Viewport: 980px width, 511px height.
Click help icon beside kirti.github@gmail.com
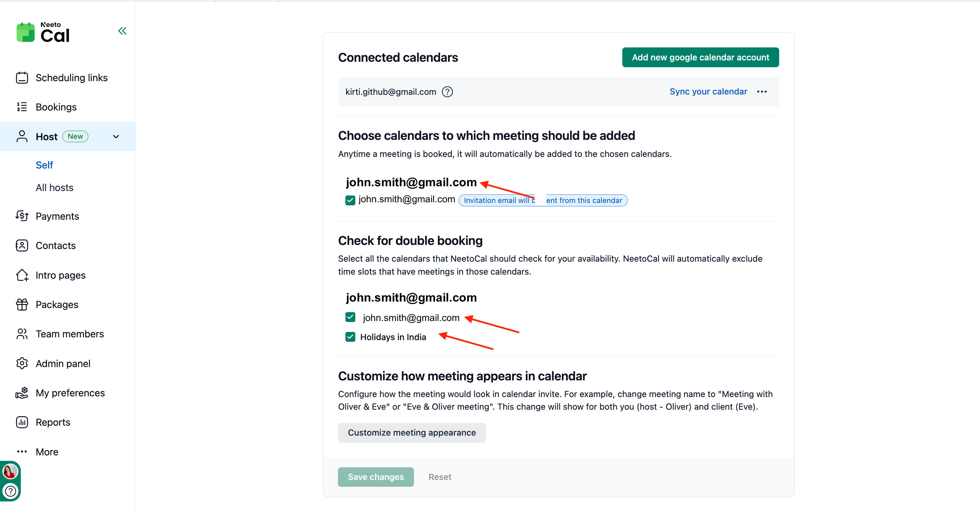pos(447,92)
